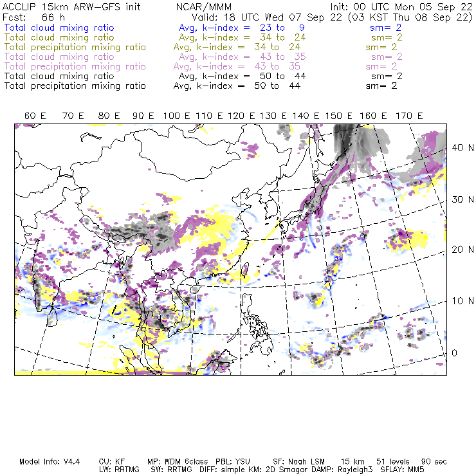Click the Taiwan island on map

244,270
